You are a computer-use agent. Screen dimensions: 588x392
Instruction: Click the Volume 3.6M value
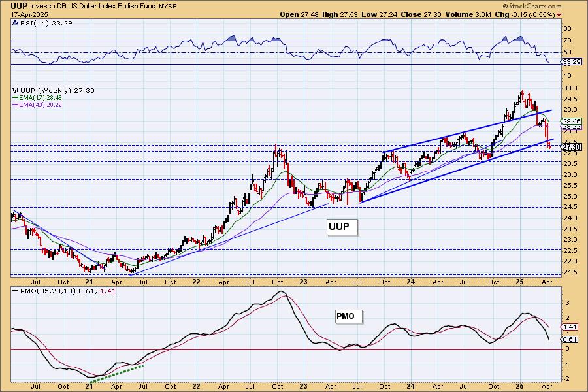point(468,14)
